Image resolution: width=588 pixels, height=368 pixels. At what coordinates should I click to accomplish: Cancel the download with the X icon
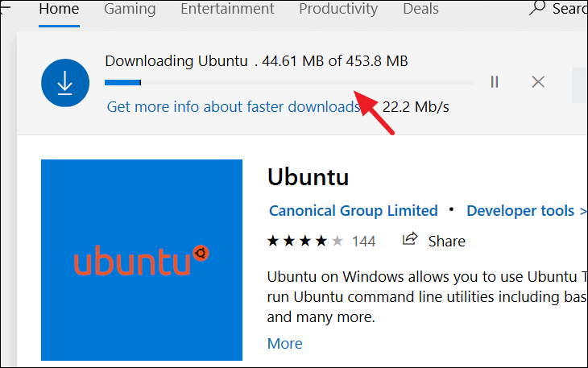[538, 81]
